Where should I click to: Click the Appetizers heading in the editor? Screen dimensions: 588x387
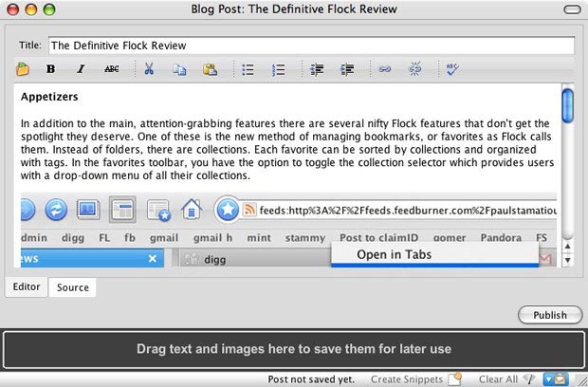[x=49, y=97]
